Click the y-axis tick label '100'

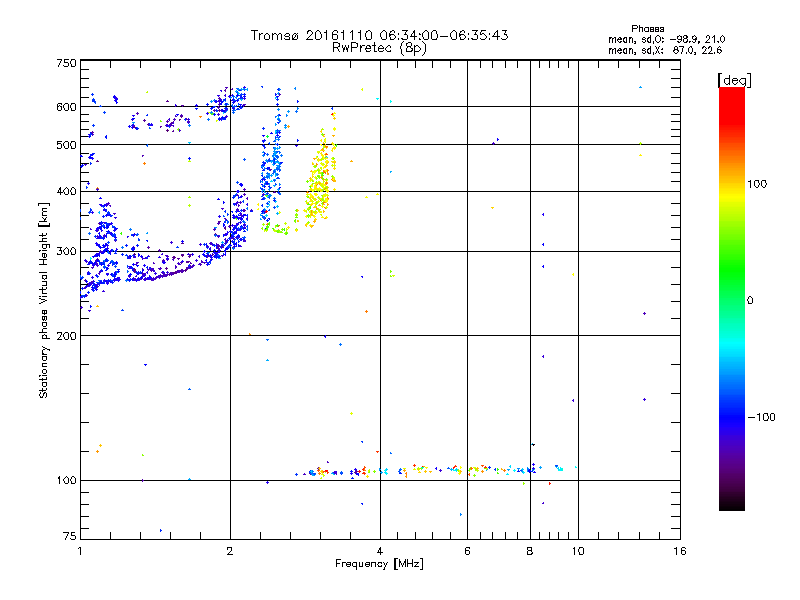tap(67, 481)
